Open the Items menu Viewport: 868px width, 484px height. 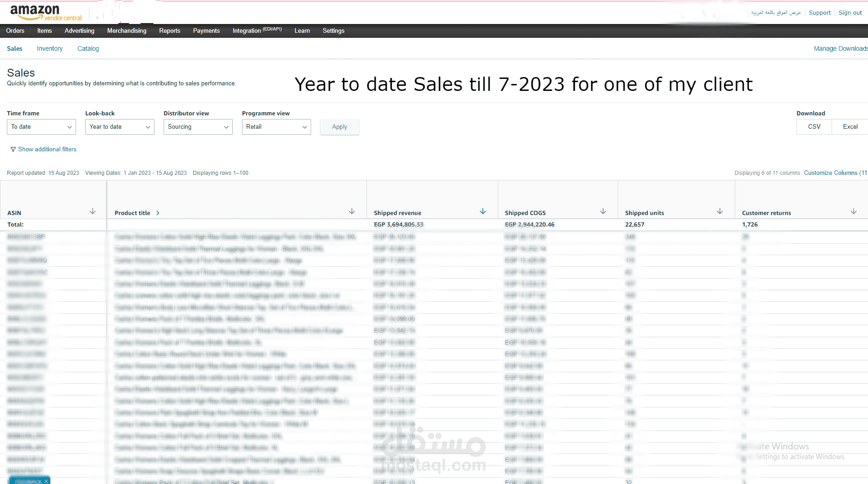[x=45, y=31]
